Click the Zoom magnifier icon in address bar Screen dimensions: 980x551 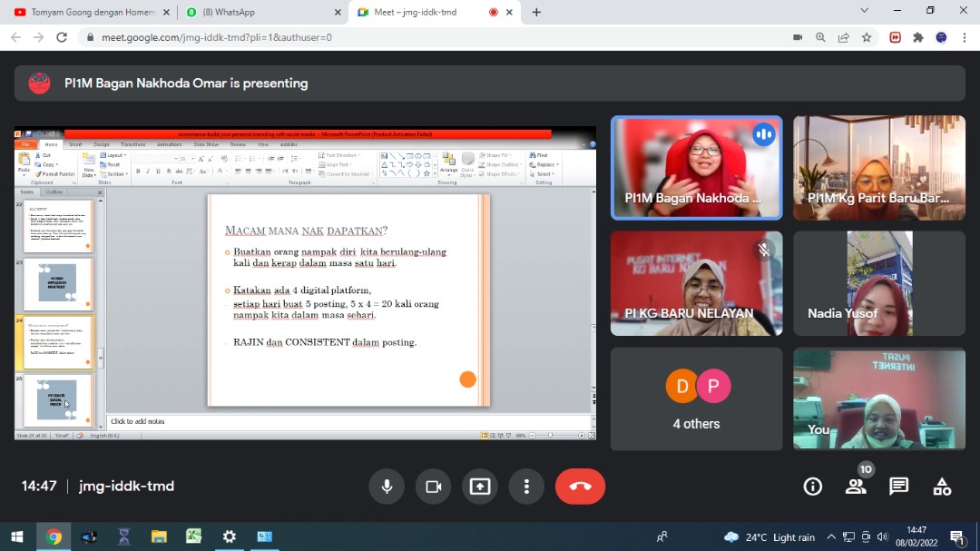(820, 37)
